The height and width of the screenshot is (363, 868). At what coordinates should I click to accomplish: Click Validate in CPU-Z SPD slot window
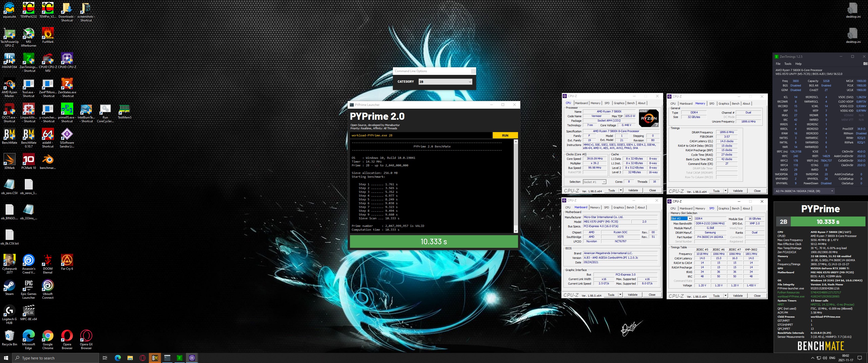point(738,296)
